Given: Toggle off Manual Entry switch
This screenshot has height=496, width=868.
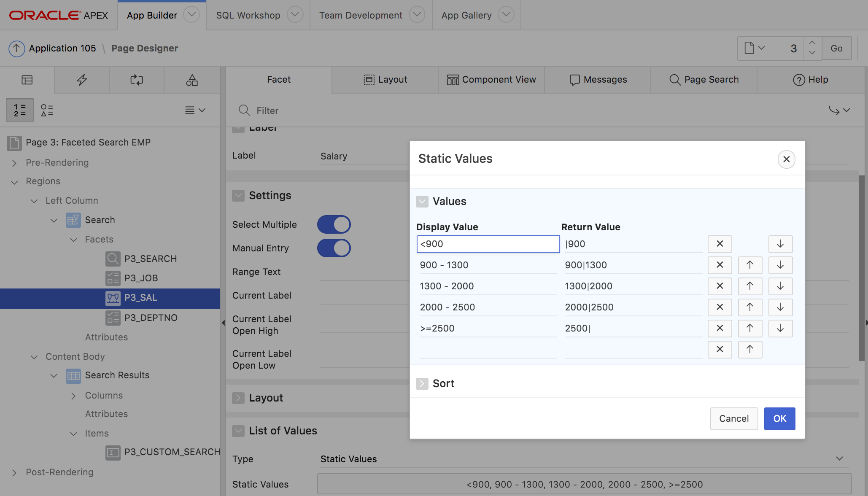Looking at the screenshot, I should [334, 248].
